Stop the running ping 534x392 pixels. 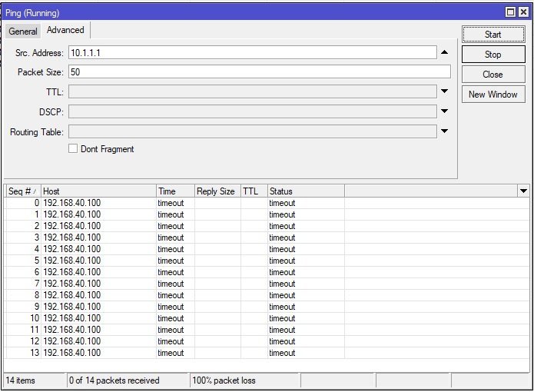[x=493, y=55]
